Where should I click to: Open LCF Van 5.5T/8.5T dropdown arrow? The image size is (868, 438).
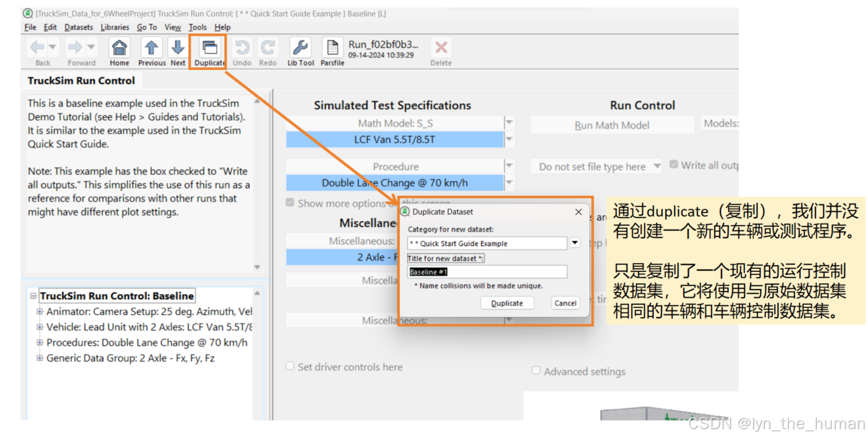coord(509,139)
